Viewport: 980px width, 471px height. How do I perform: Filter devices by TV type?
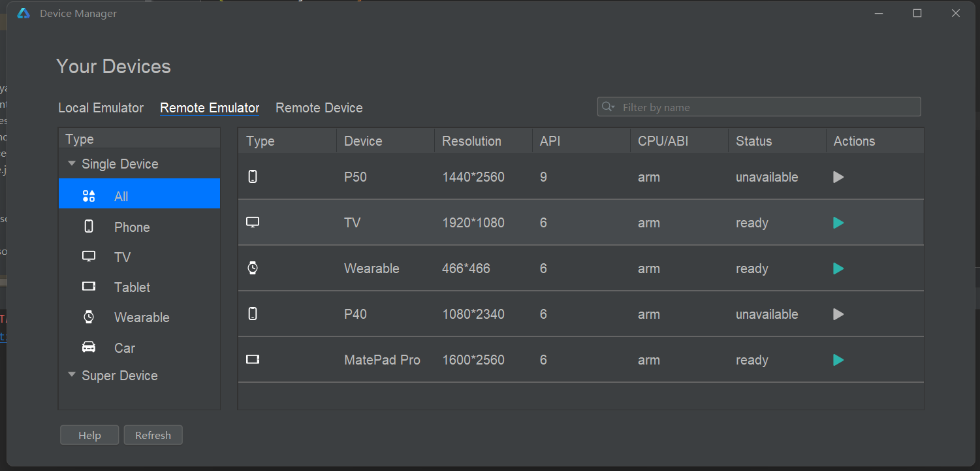[139, 257]
